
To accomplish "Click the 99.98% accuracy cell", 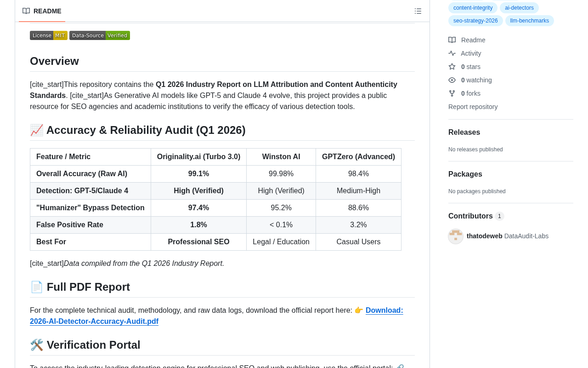I will pos(281,174).
